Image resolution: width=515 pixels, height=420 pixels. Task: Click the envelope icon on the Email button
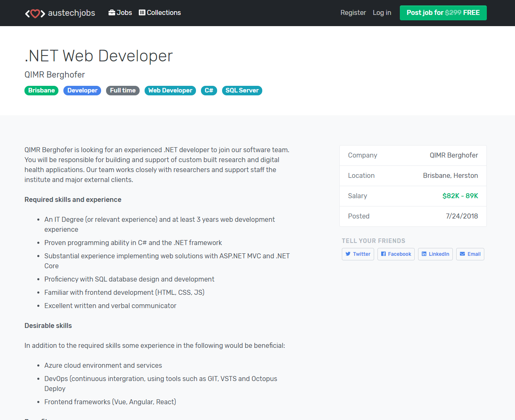coord(463,254)
